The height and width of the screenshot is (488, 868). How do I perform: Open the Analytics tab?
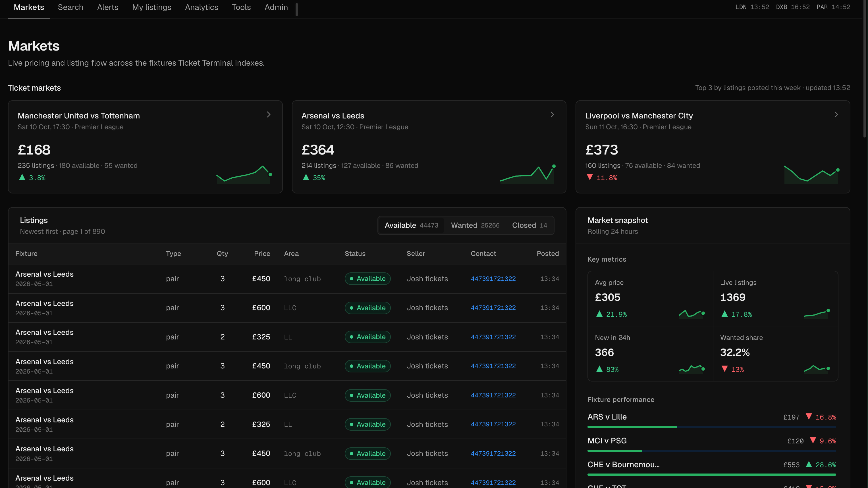pos(202,7)
